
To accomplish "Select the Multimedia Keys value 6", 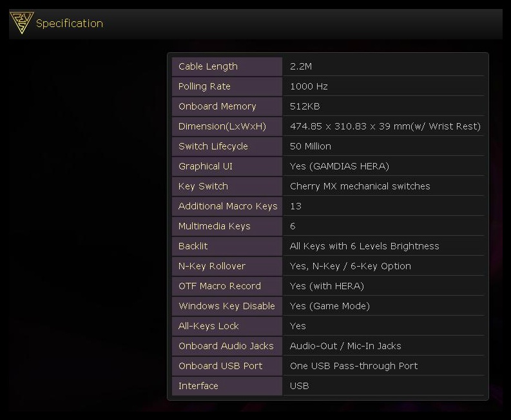I will point(293,226).
